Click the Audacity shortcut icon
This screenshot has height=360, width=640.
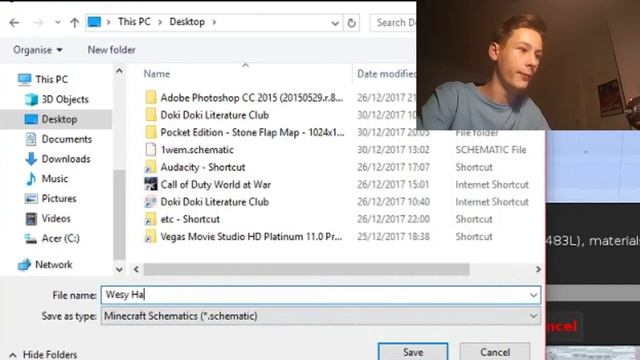151,167
